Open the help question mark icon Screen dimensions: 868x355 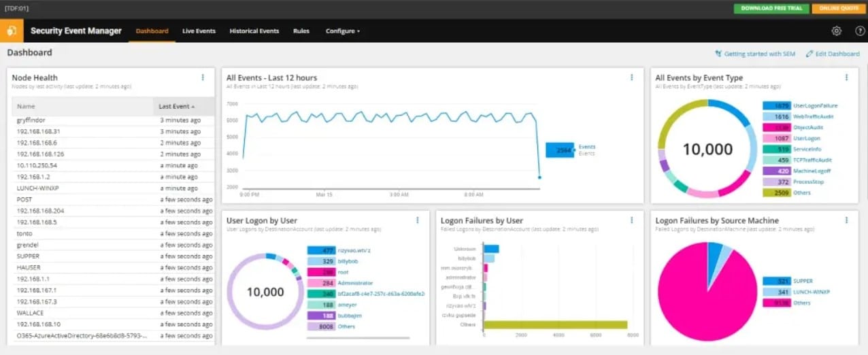pos(860,31)
